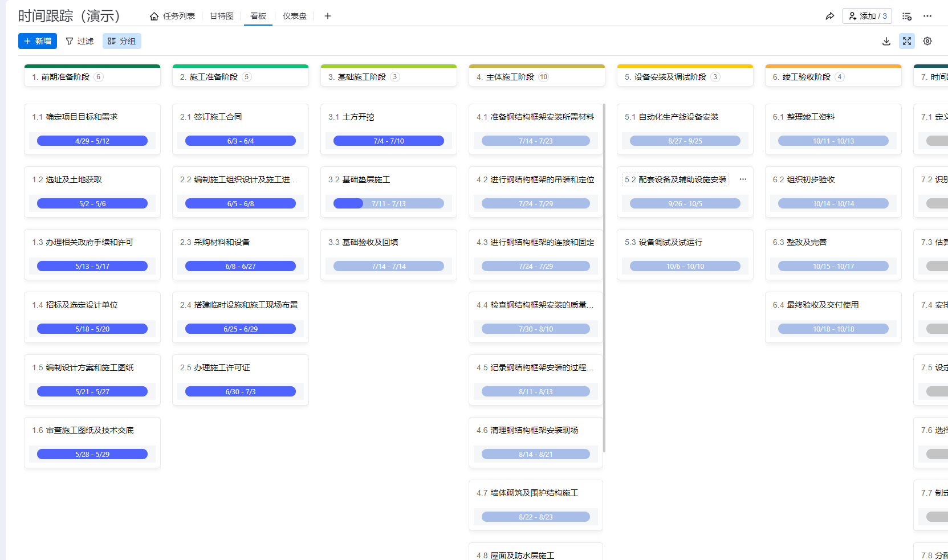The width and height of the screenshot is (948, 560).
Task: Open card 2.5 办理施工许可证
Action: 241,380
